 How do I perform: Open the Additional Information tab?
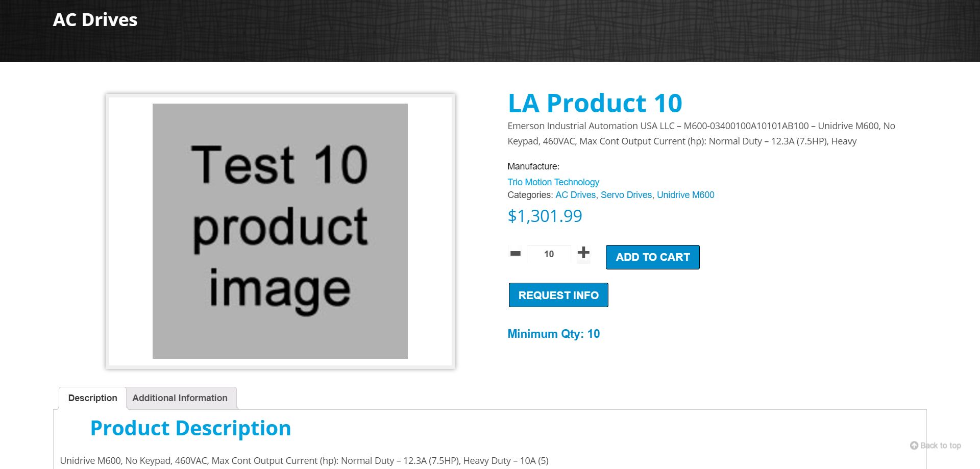[x=180, y=398]
